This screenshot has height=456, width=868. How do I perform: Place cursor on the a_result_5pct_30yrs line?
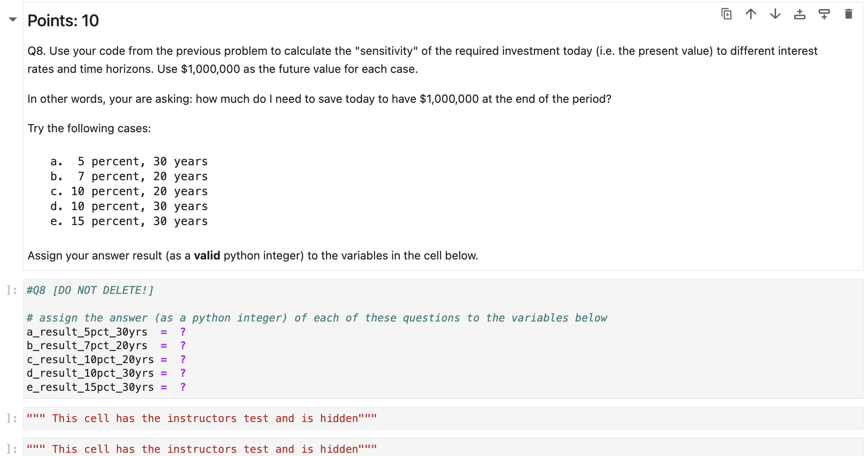click(x=86, y=332)
